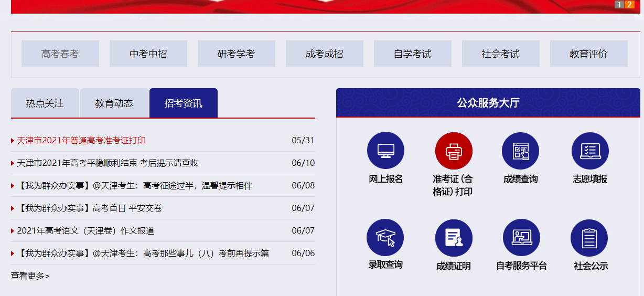Open the 网上报名 monitor icon
Screen dimensions: 644x296
[385, 151]
